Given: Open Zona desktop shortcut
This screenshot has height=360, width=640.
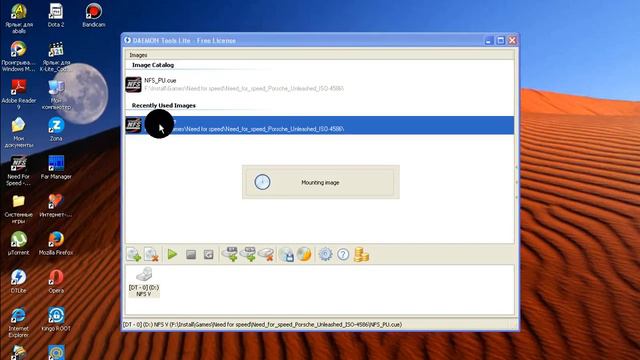Looking at the screenshot, I should (56, 129).
